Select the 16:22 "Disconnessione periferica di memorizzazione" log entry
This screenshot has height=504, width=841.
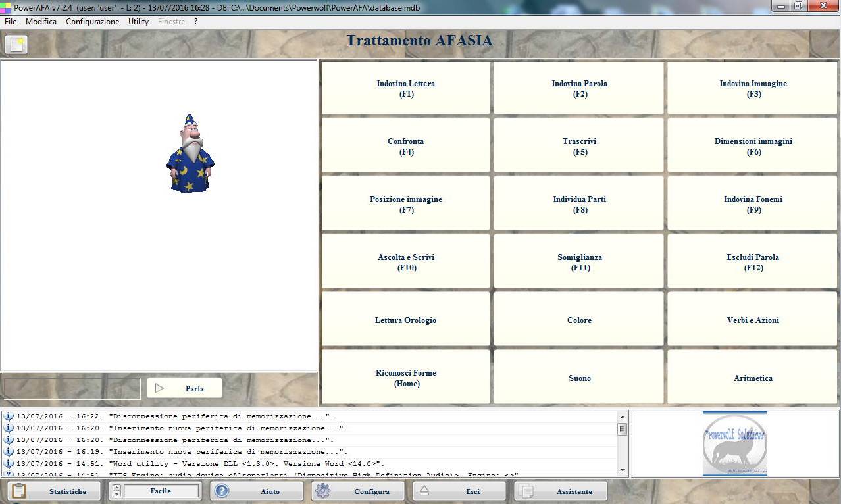click(309, 416)
